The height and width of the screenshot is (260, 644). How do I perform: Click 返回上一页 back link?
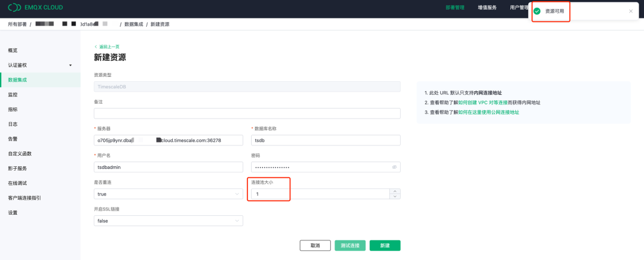pyautogui.click(x=107, y=47)
